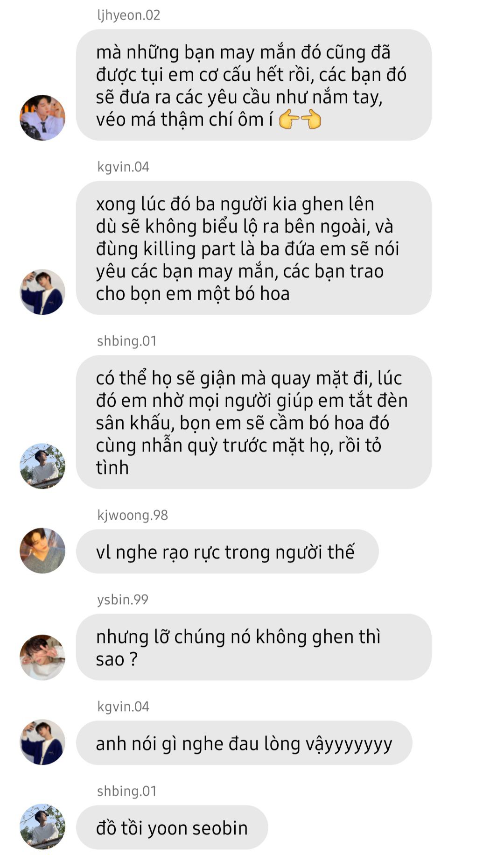The height and width of the screenshot is (855, 504).
Task: Tap kgvin.04's avatar beside the long message
Action: 42,292
